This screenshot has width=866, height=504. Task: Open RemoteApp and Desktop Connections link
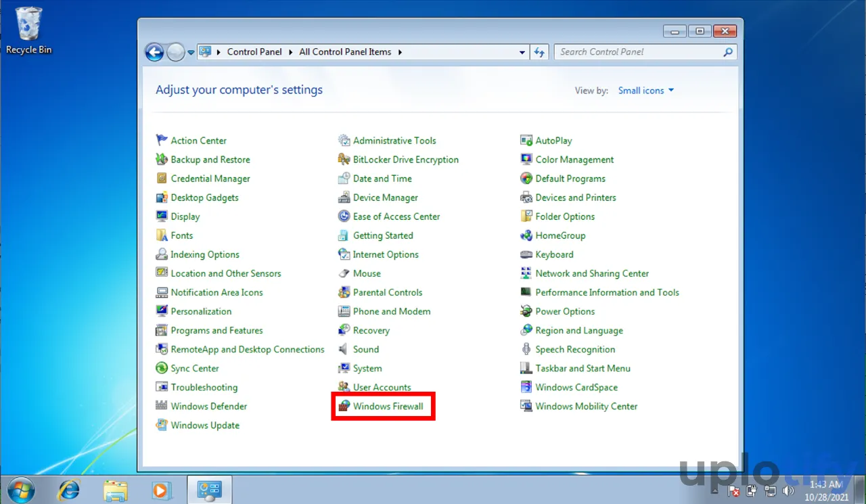[247, 349]
